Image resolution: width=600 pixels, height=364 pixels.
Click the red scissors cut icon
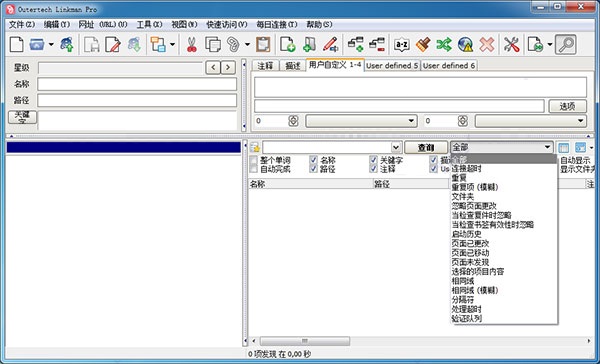192,44
